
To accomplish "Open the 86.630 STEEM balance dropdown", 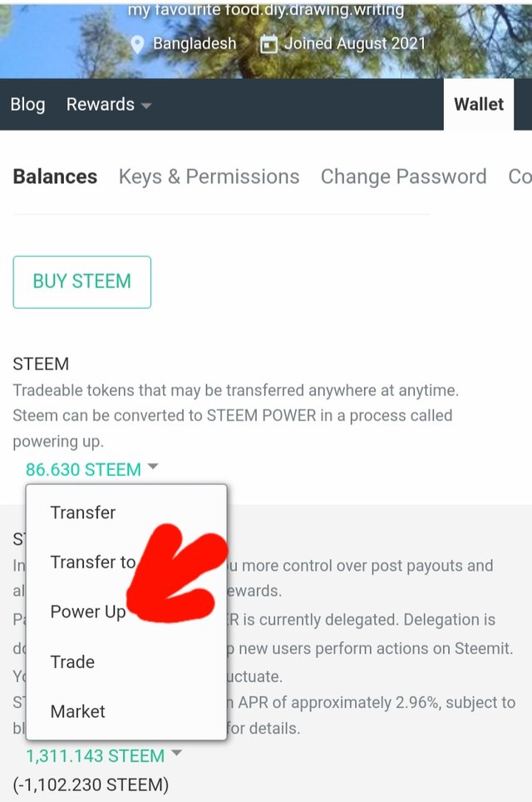I will pyautogui.click(x=83, y=469).
